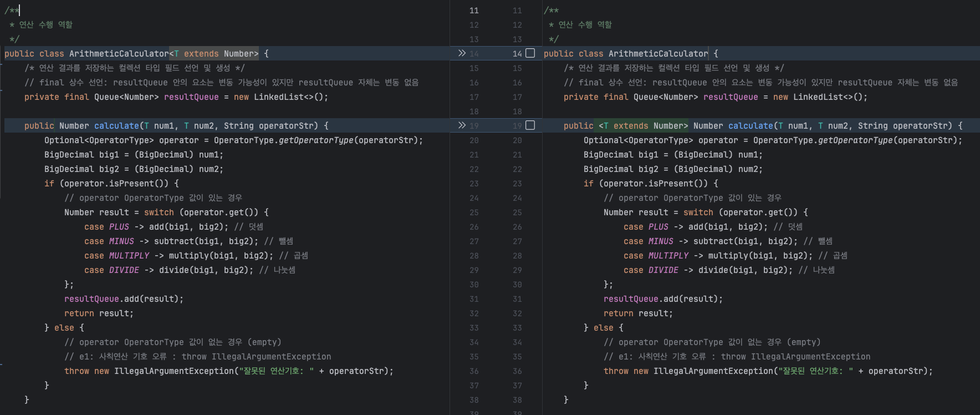Screen dimensions: 980x415
Task: Click 'multiply(big1, big2)' in the right pane
Action: pos(758,256)
